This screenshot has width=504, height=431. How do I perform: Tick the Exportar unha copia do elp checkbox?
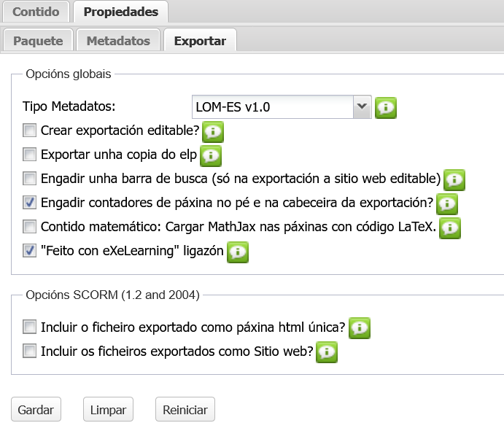point(30,155)
